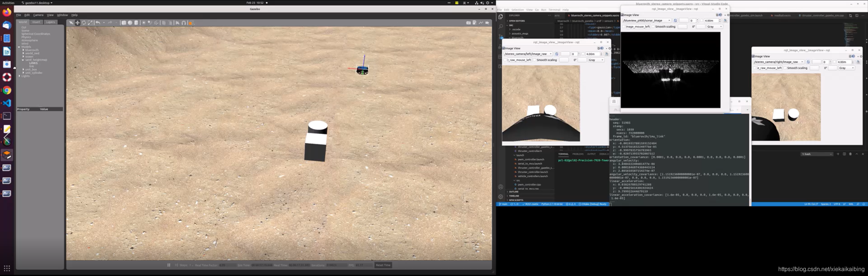Launch Firefox from Ubuntu dock
The image size is (868, 276).
[7, 12]
